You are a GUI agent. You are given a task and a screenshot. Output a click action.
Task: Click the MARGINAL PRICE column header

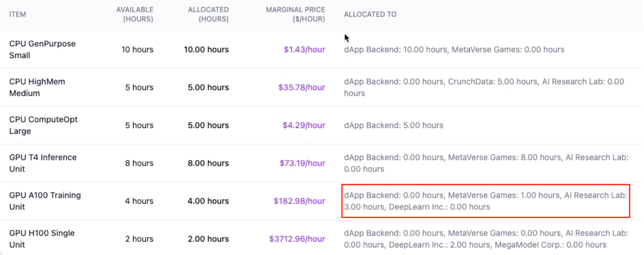[295, 15]
